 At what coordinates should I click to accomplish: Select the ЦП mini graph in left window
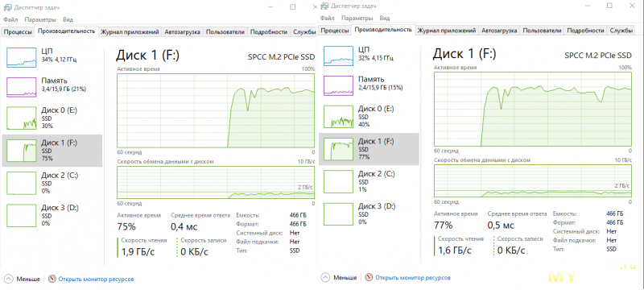(x=22, y=57)
